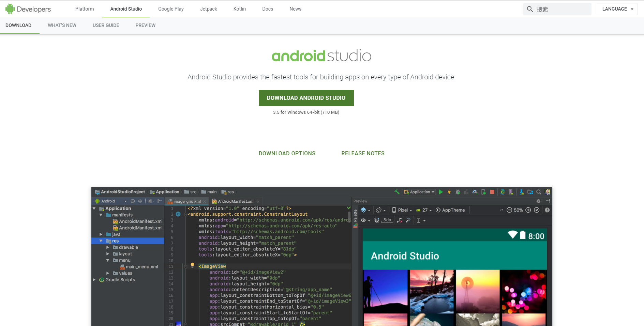Click the Hide Project panel icon
This screenshot has height=326, width=644.
click(159, 201)
